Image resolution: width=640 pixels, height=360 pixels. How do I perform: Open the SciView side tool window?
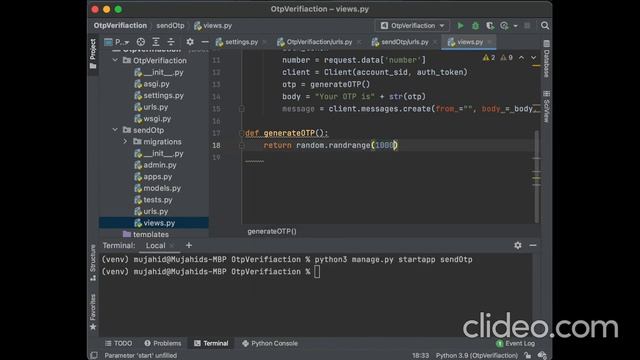(547, 106)
